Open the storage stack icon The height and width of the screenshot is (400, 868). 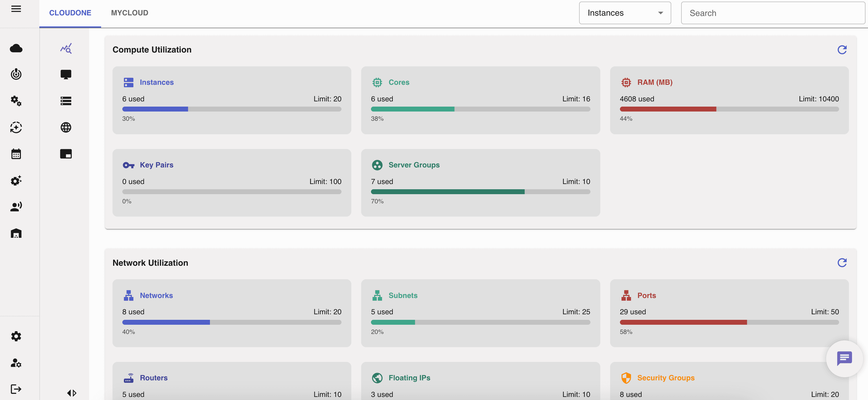(x=66, y=101)
